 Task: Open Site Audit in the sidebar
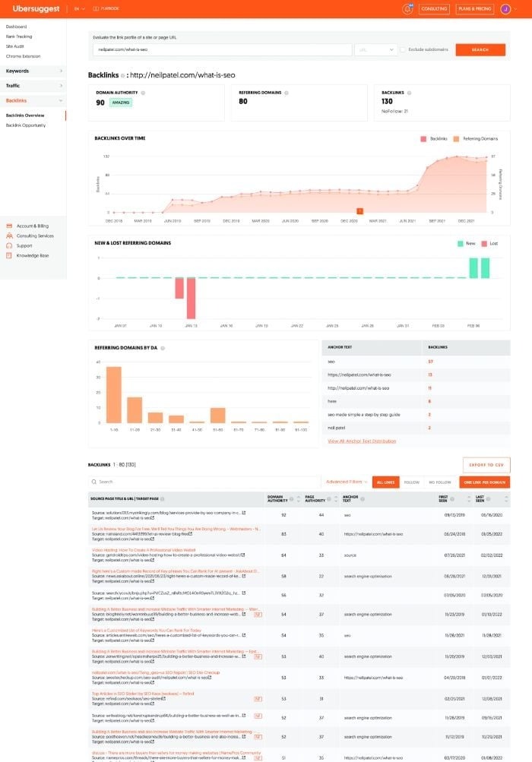15,46
